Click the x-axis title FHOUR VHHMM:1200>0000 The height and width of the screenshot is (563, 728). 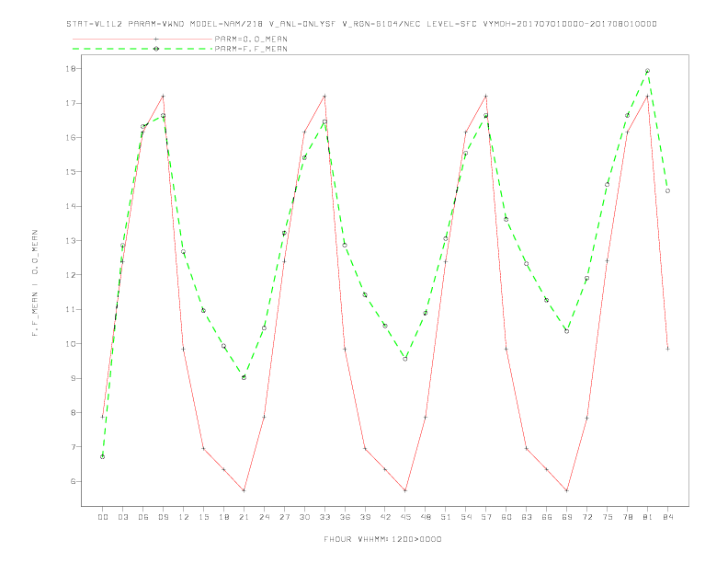point(382,539)
